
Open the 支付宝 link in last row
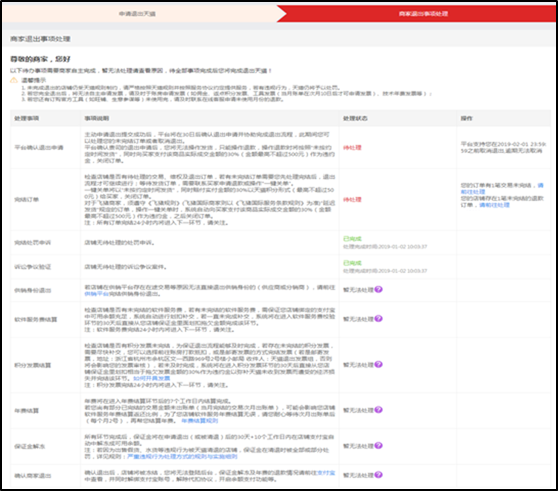[326, 472]
